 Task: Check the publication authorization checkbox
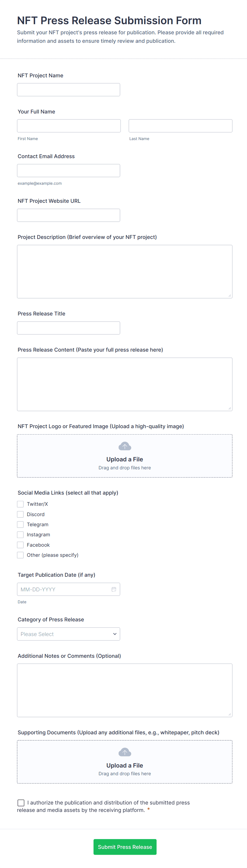[x=21, y=803]
